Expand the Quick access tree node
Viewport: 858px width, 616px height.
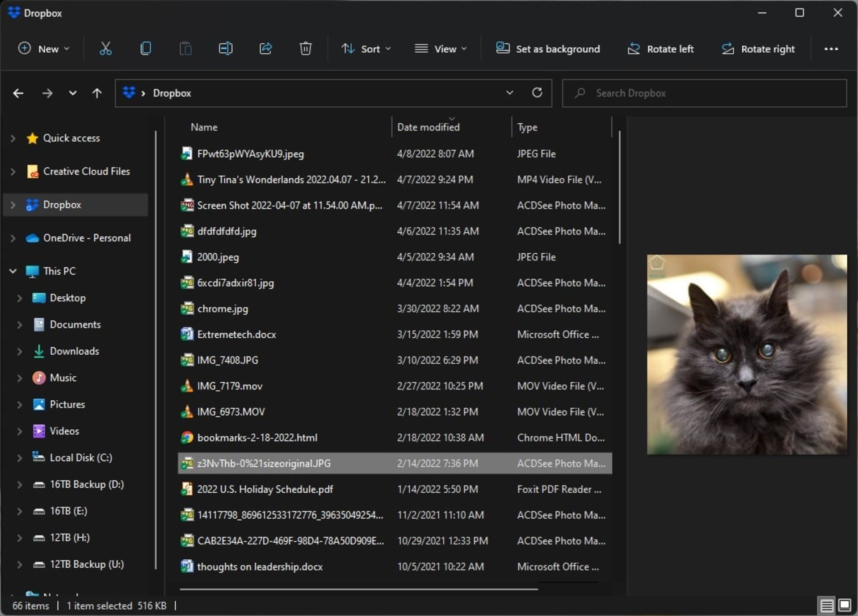[x=13, y=138]
